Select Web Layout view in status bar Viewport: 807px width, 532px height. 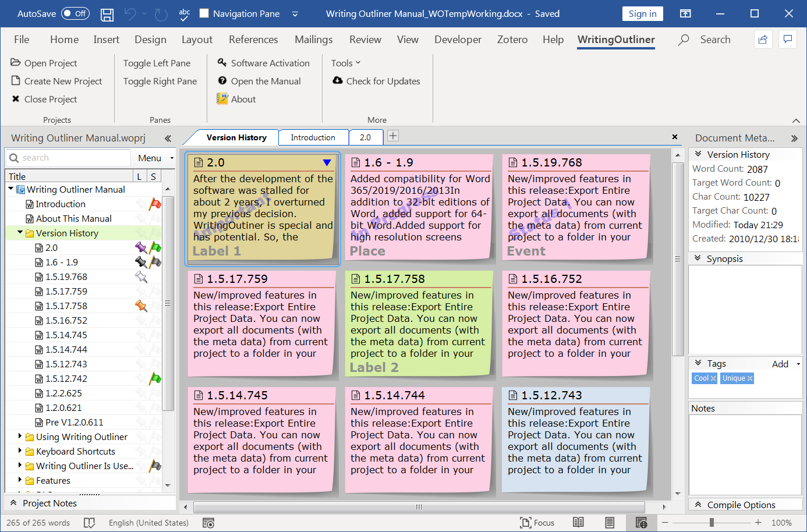click(642, 522)
